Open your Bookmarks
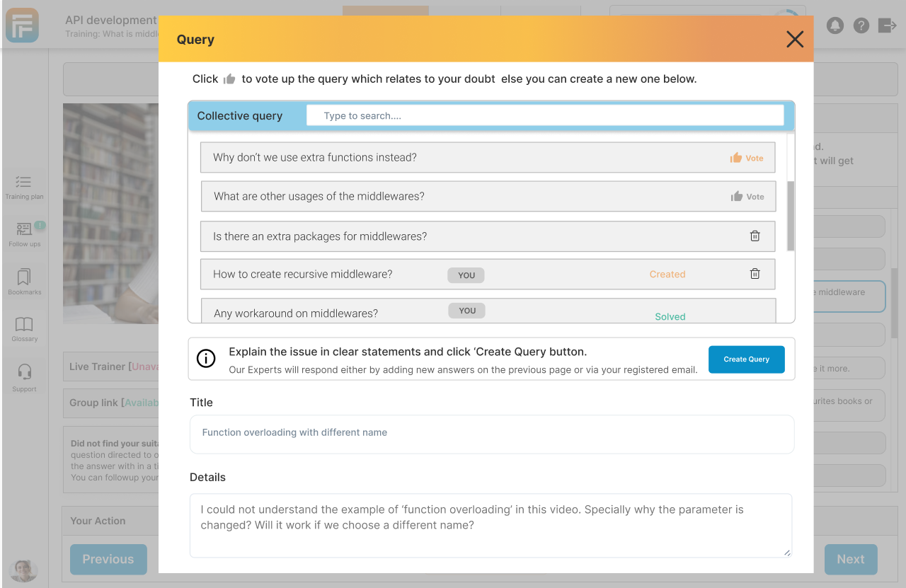The height and width of the screenshot is (588, 906). (24, 282)
